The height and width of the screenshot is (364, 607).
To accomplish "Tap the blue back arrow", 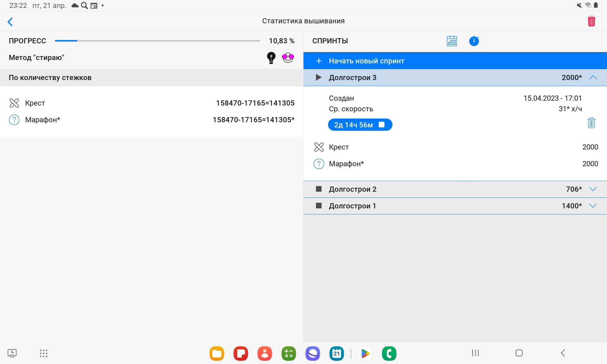I will click(x=10, y=22).
